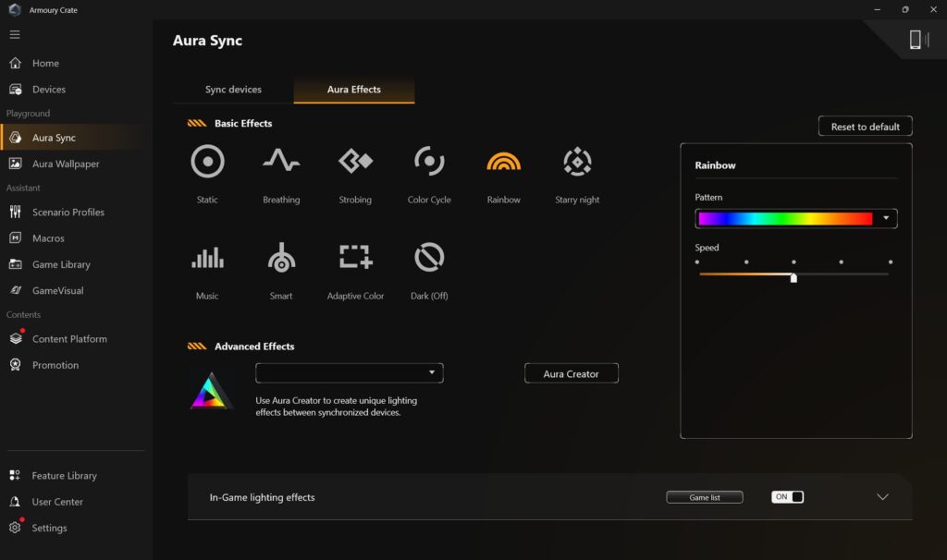This screenshot has width=947, height=560.
Task: Open the Feature Library label
Action: tap(64, 476)
